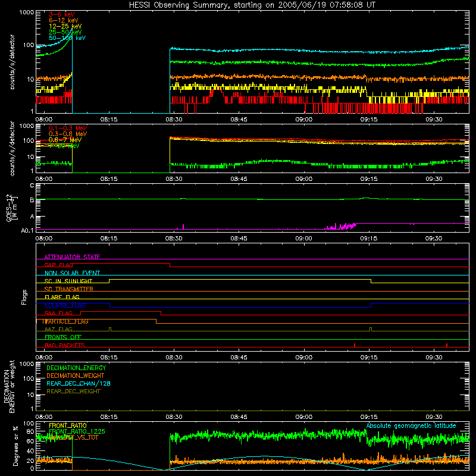Click the REAR_DEC_WEIGHT legend label
476x476 pixels.
(73, 392)
